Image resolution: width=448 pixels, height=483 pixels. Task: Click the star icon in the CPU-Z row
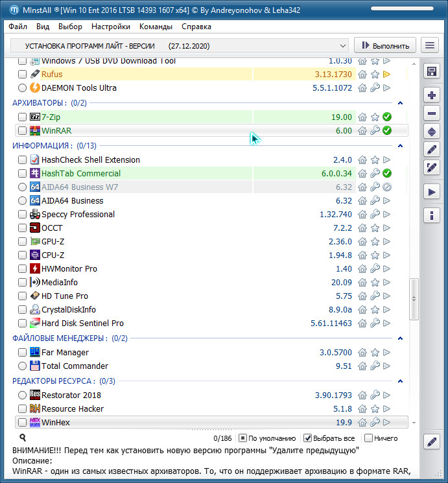[x=375, y=255]
